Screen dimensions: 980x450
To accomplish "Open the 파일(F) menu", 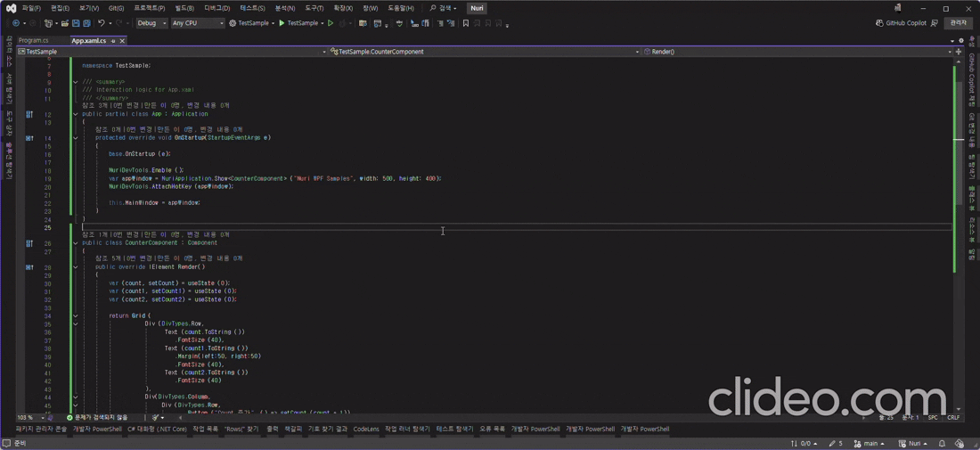I will coord(31,9).
